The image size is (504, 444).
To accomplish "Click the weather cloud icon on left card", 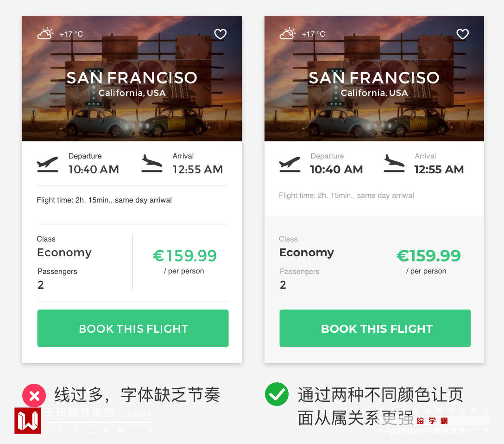I will (x=45, y=34).
